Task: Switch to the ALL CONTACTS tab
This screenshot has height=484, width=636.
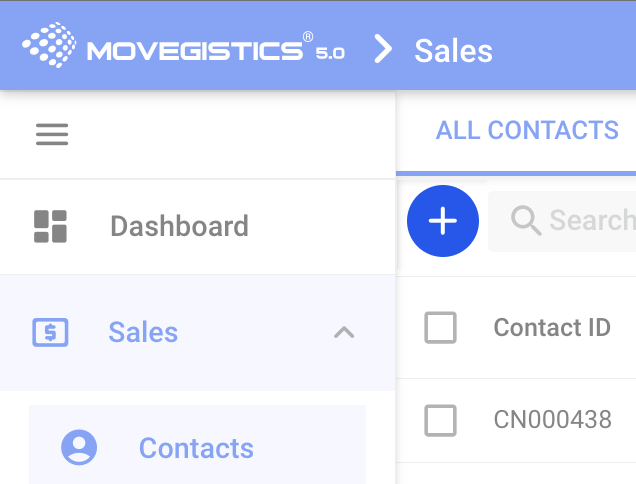Action: [527, 130]
